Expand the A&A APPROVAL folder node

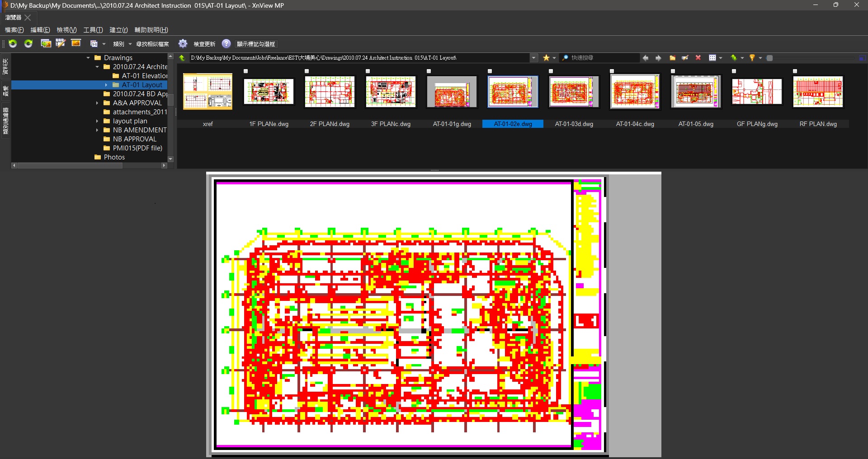97,103
